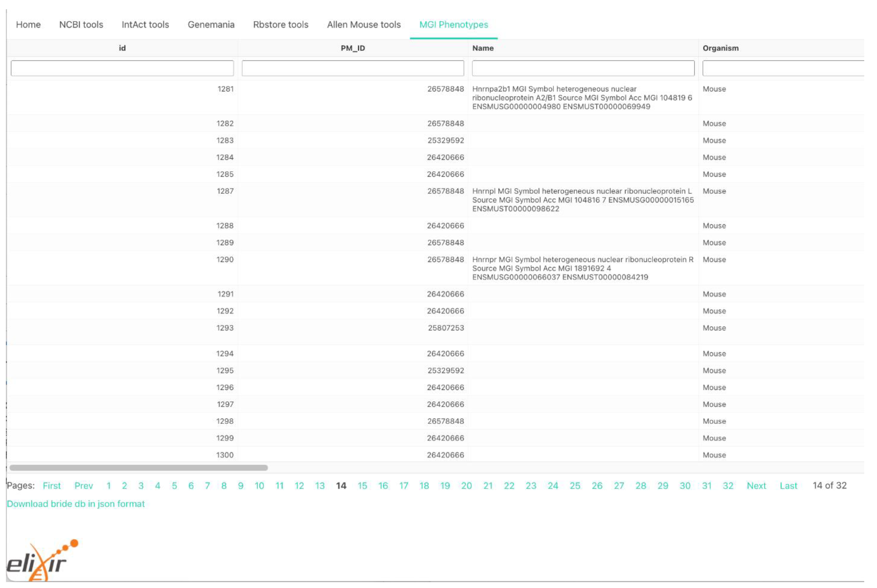Jump to the Last page
The height and width of the screenshot is (588, 877).
pos(788,486)
